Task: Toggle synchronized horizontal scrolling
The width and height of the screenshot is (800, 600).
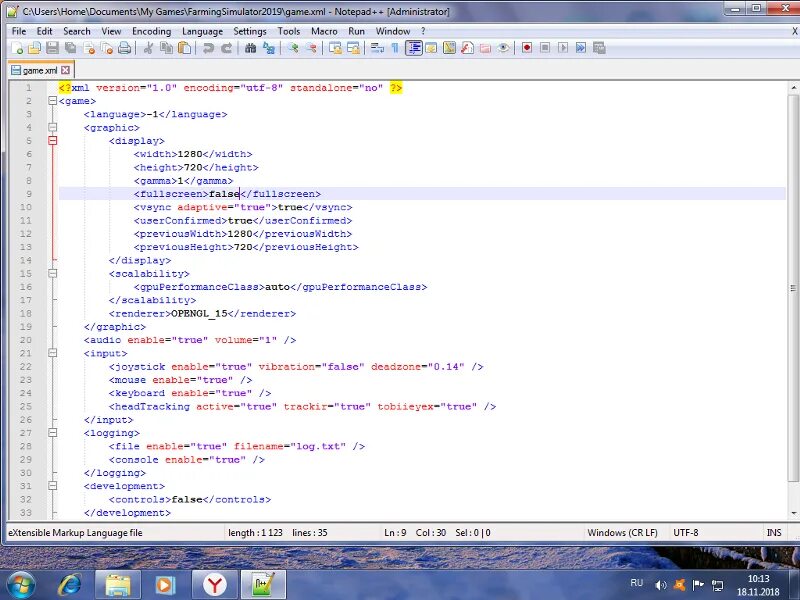Action: click(x=353, y=48)
